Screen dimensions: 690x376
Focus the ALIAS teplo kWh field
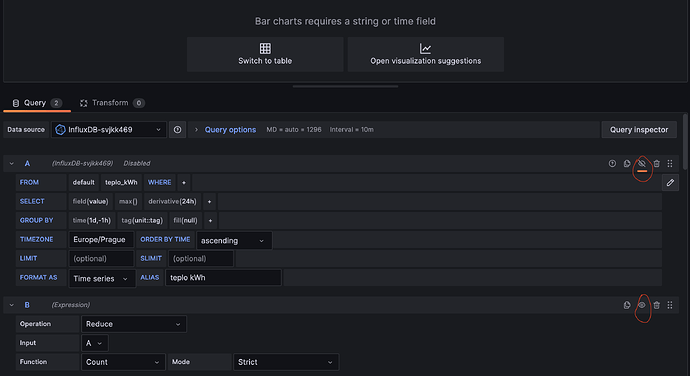coord(223,277)
